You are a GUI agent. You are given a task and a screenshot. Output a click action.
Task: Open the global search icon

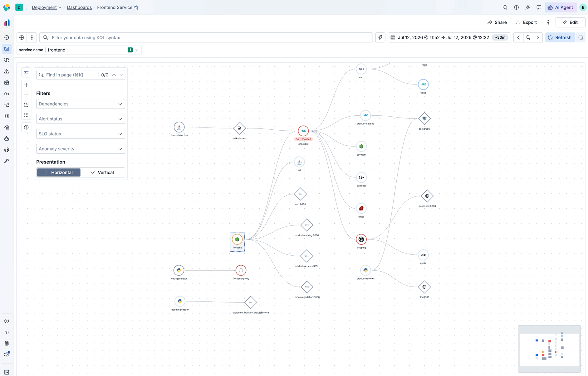pyautogui.click(x=505, y=7)
